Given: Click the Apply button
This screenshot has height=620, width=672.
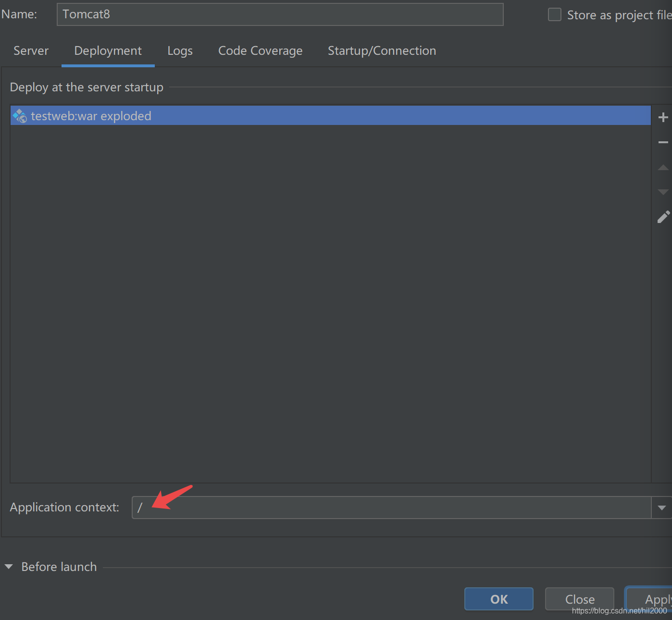Looking at the screenshot, I should coord(649,599).
